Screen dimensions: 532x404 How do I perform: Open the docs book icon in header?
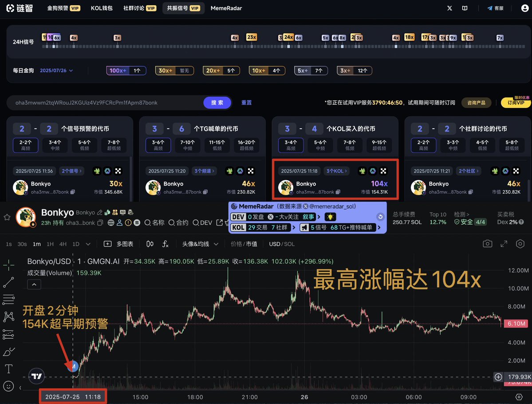[x=465, y=8]
